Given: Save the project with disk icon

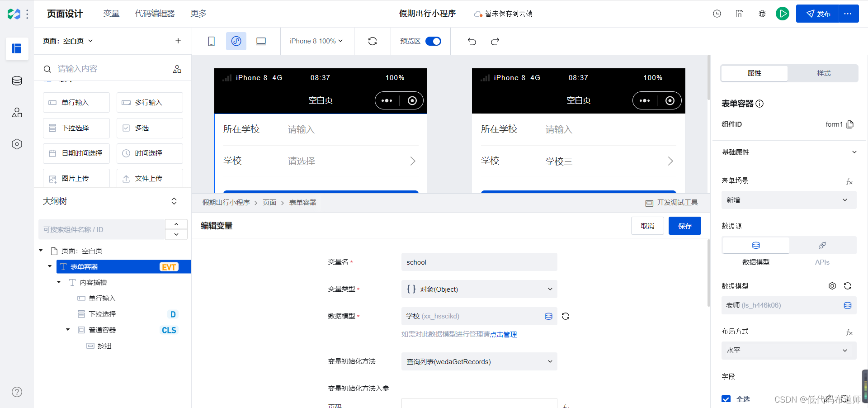Looking at the screenshot, I should click(x=740, y=14).
